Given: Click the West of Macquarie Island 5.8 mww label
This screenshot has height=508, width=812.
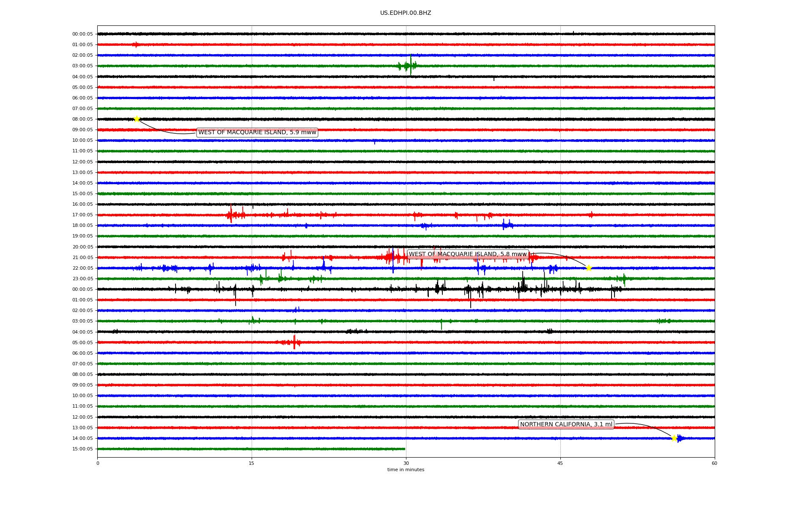Looking at the screenshot, I should [x=468, y=254].
